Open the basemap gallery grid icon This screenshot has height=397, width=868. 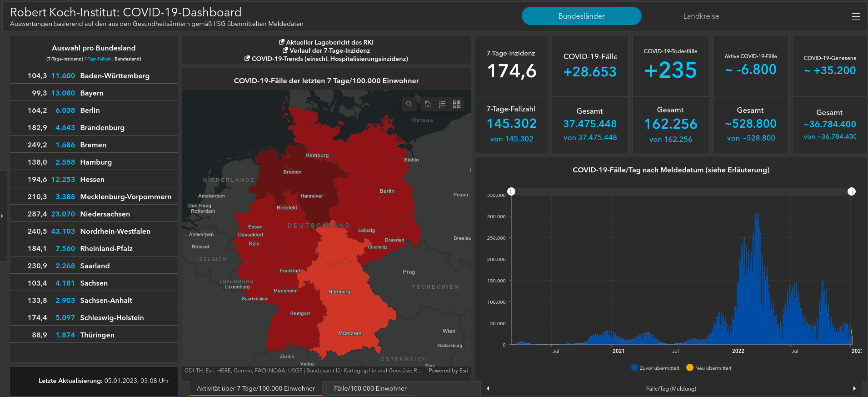point(457,104)
